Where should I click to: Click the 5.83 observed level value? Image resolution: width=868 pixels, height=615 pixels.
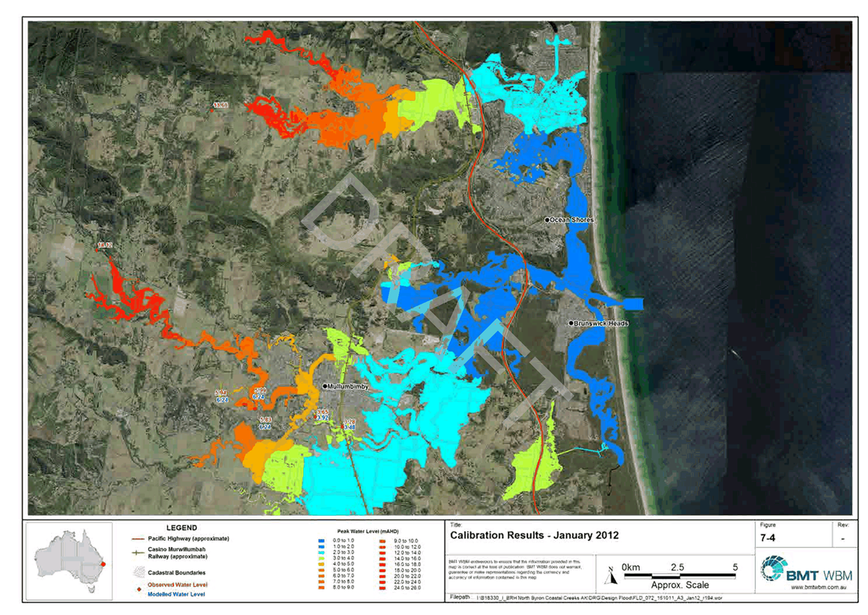point(265,420)
